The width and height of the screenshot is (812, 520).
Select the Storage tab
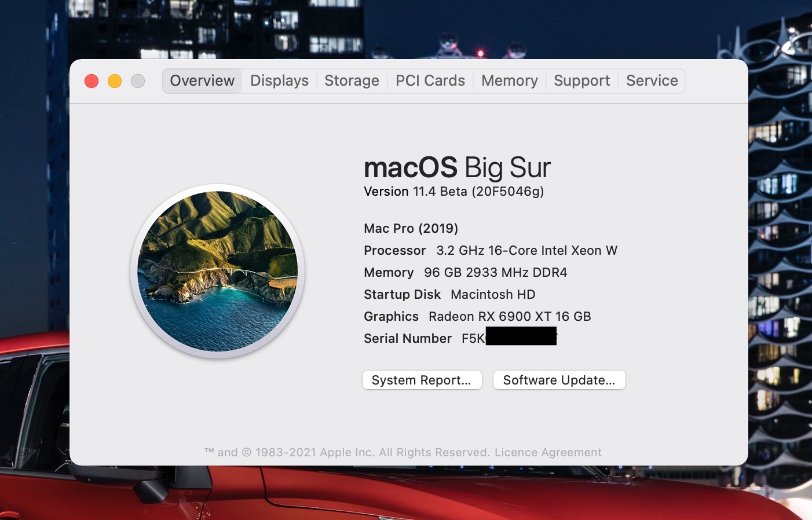point(352,80)
